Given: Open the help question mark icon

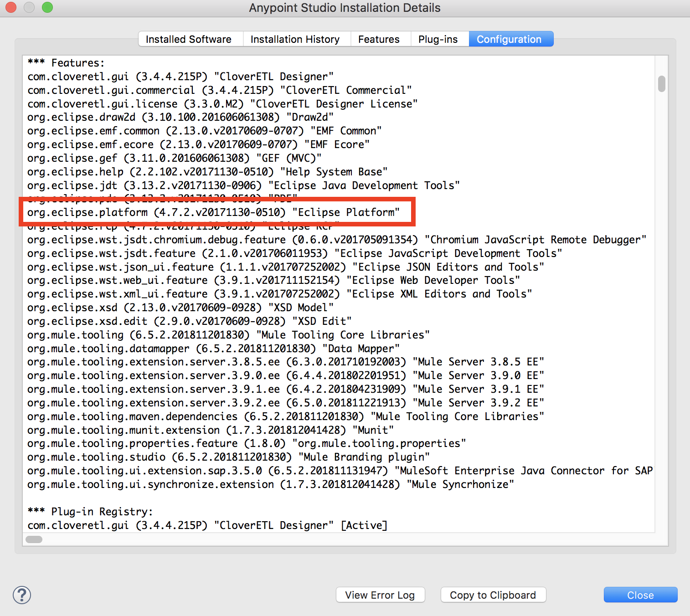Looking at the screenshot, I should tap(22, 595).
